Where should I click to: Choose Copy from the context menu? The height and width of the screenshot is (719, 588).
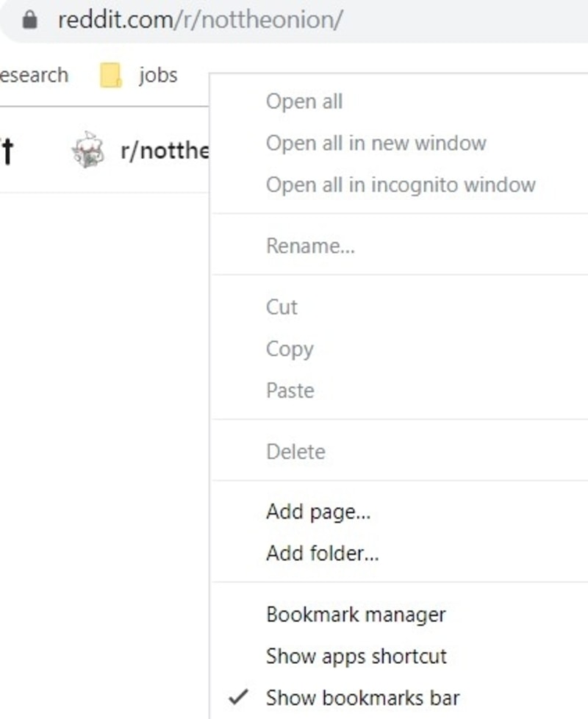pos(290,348)
